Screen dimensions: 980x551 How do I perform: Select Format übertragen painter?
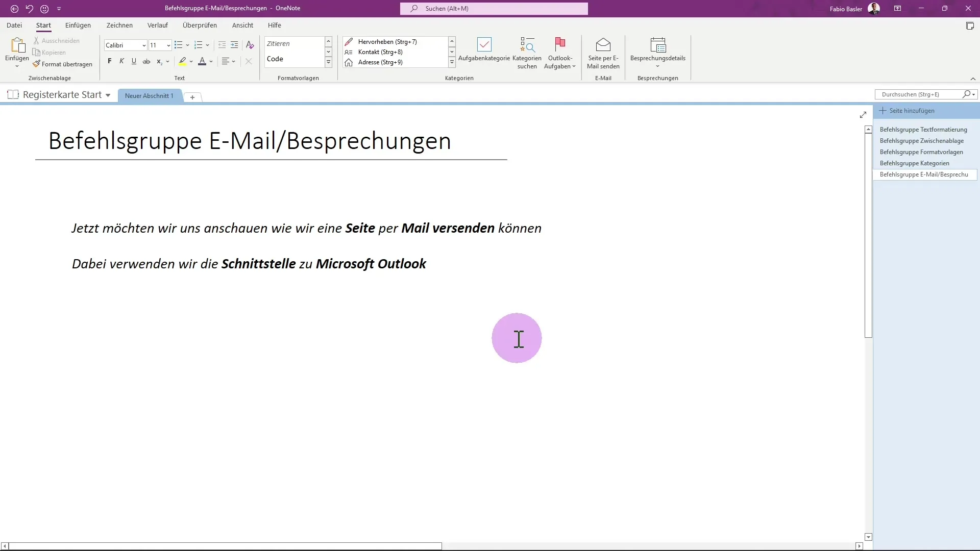[x=62, y=64]
